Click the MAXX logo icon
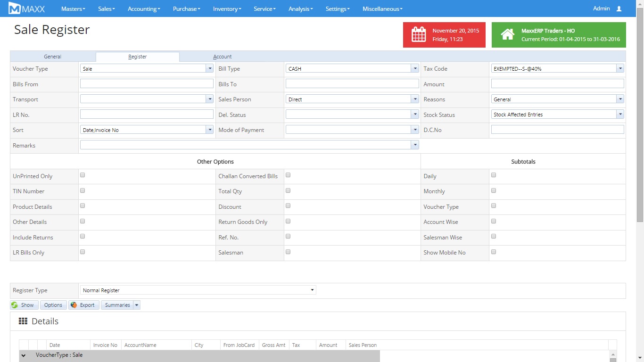644x362 pixels. pos(15,8)
